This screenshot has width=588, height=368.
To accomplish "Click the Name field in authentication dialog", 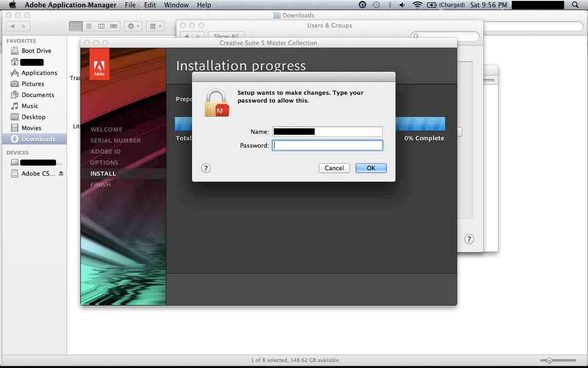I will pos(328,132).
